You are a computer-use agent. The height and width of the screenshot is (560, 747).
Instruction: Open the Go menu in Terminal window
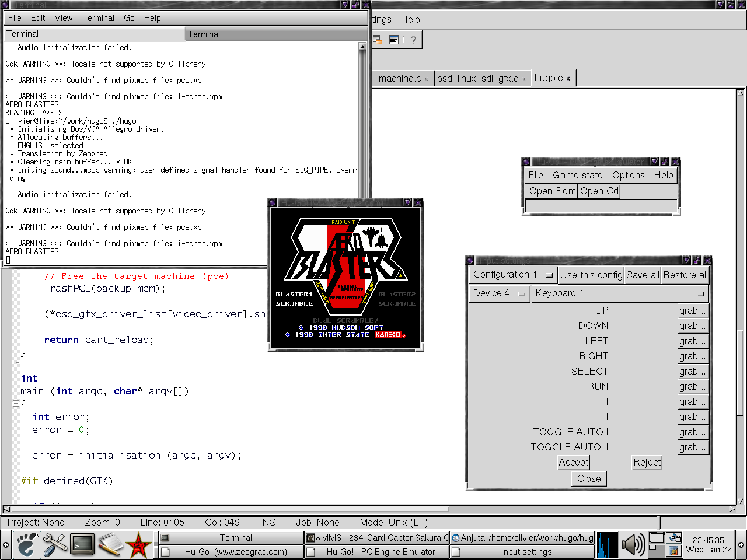pos(129,18)
